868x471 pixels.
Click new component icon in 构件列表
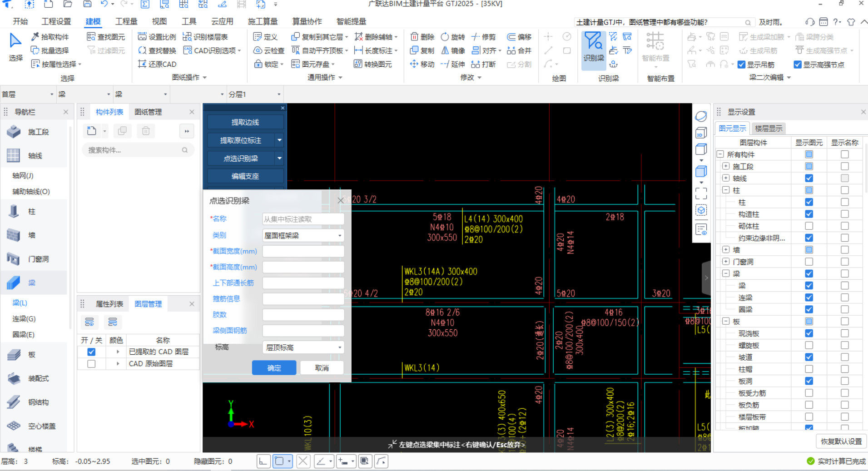tap(92, 131)
